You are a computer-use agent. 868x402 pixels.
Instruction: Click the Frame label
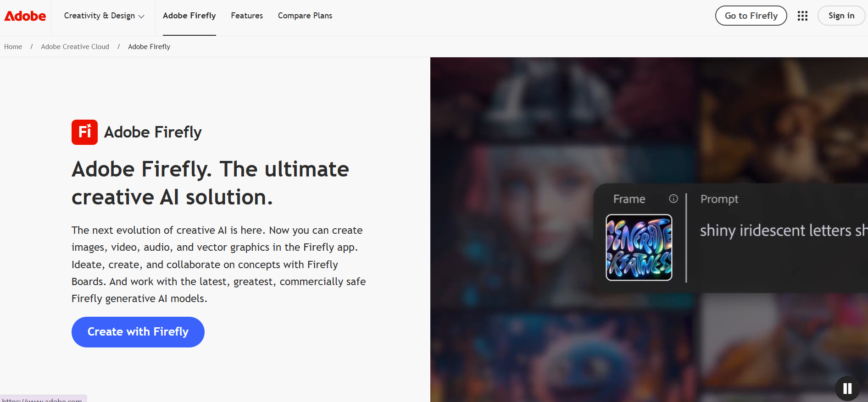point(629,199)
